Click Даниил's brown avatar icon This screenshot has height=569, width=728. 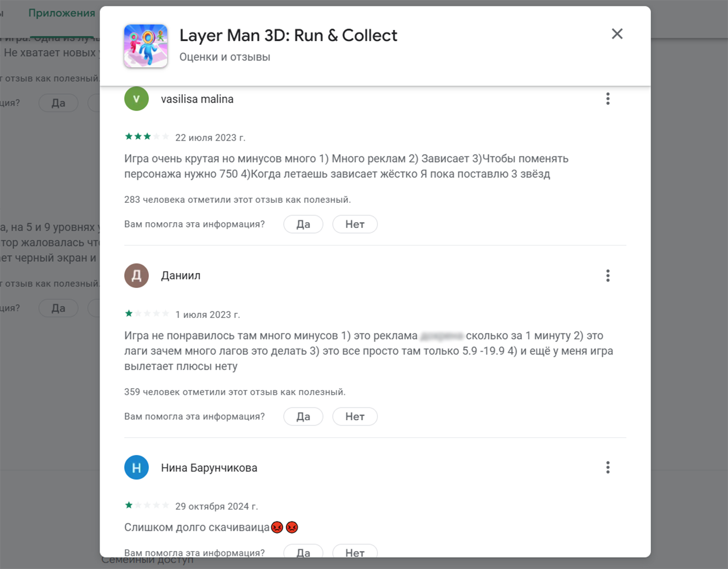(x=136, y=276)
